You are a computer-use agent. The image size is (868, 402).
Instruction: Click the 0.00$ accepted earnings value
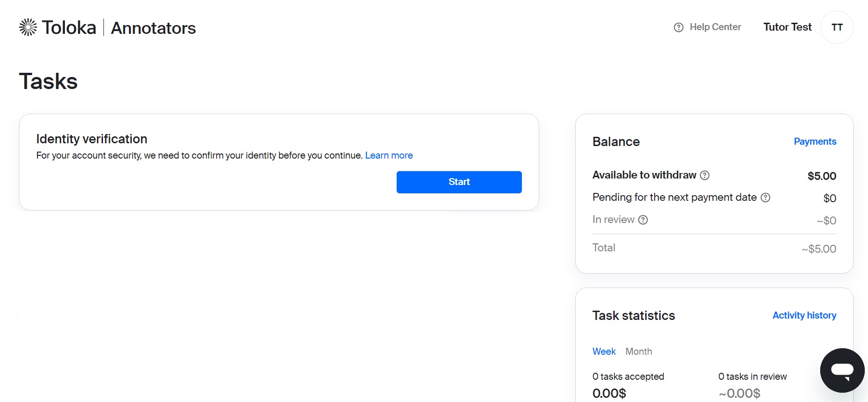pyautogui.click(x=609, y=394)
